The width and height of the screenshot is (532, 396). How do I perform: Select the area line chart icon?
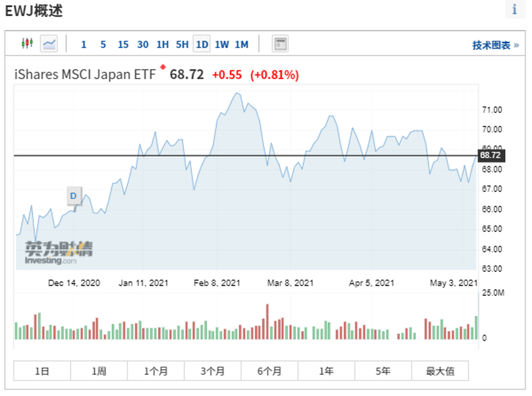tap(49, 43)
